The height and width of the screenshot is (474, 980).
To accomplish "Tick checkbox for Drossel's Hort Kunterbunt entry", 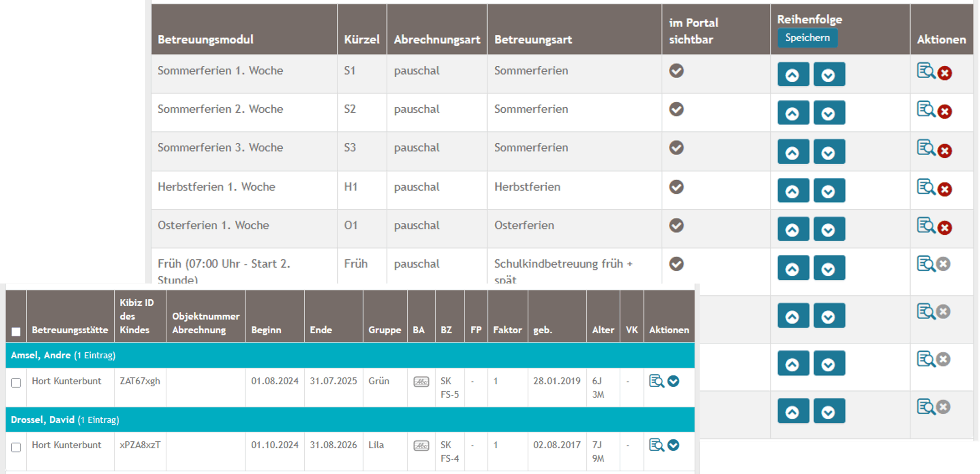I will point(16,447).
